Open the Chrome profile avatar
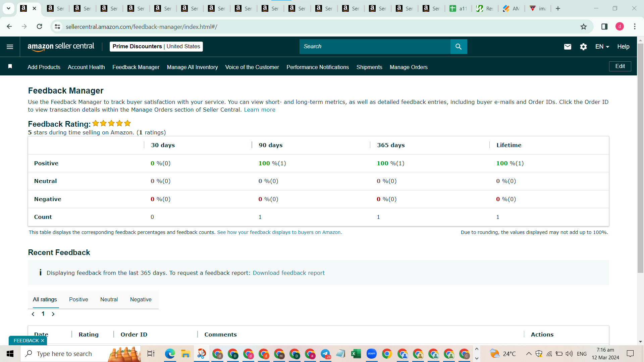The image size is (644, 362). pos(620,26)
